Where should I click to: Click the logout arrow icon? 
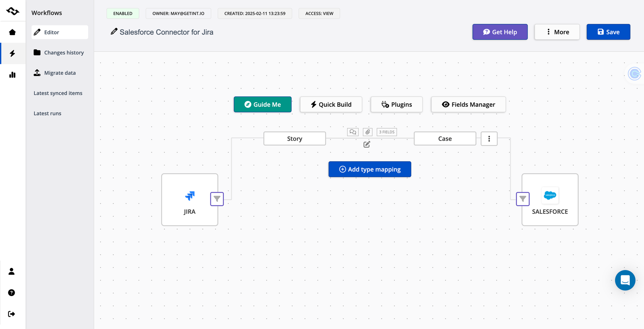pyautogui.click(x=12, y=314)
